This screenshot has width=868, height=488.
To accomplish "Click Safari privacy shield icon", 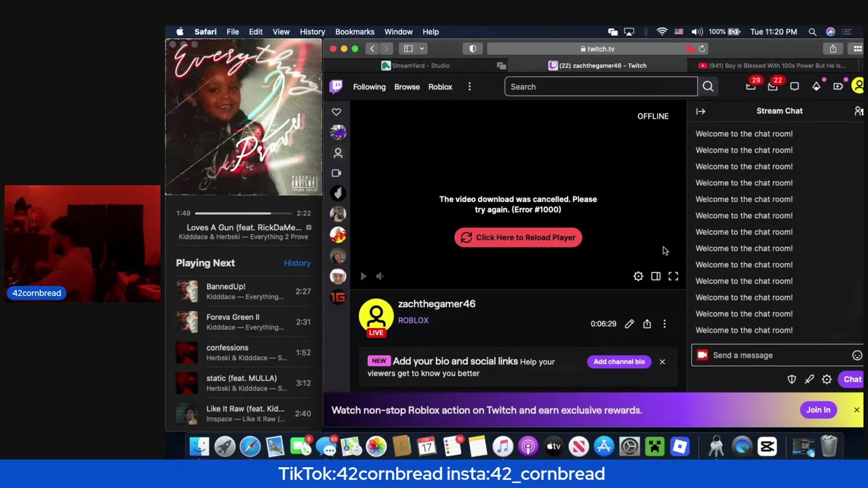I will 473,49.
